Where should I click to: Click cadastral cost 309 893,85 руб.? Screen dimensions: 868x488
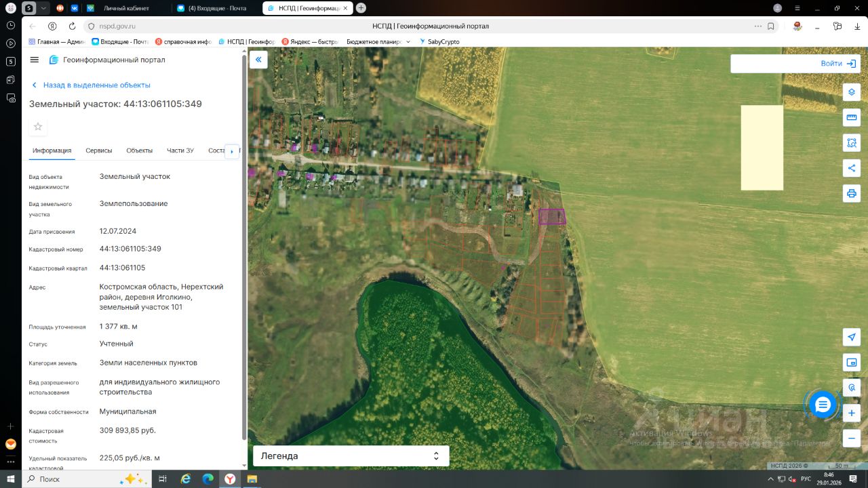coord(127,430)
